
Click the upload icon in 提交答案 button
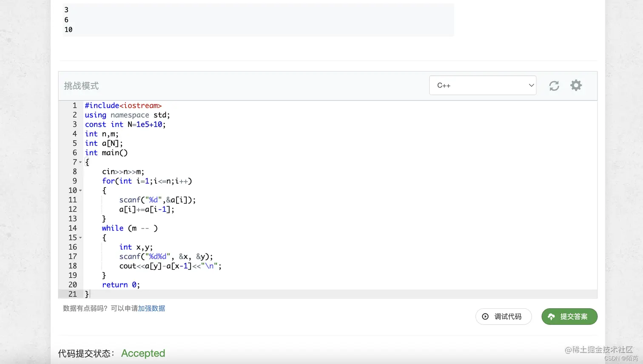pos(552,316)
